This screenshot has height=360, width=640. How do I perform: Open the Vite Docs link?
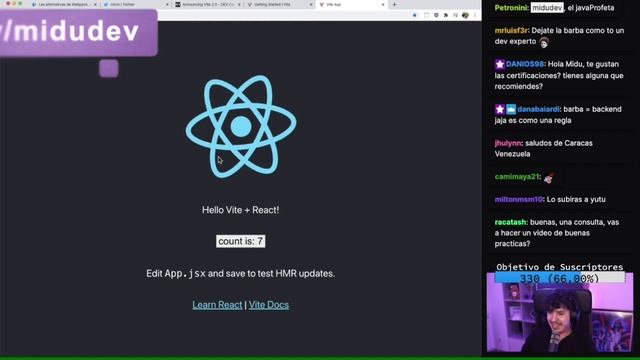(269, 305)
